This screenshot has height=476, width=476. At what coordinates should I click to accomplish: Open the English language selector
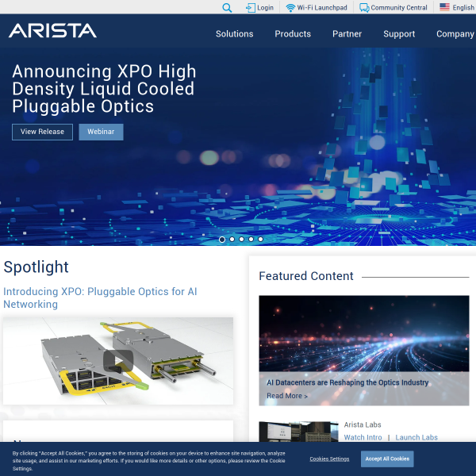click(x=463, y=8)
